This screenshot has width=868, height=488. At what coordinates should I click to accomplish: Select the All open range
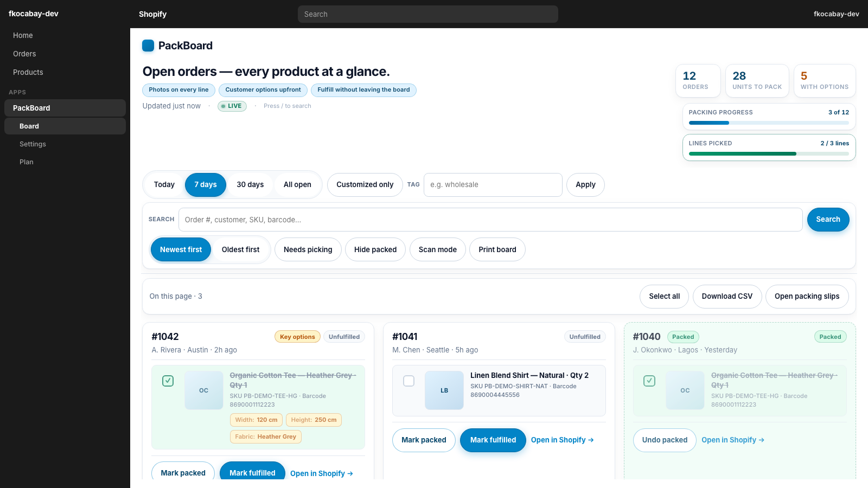(x=297, y=185)
